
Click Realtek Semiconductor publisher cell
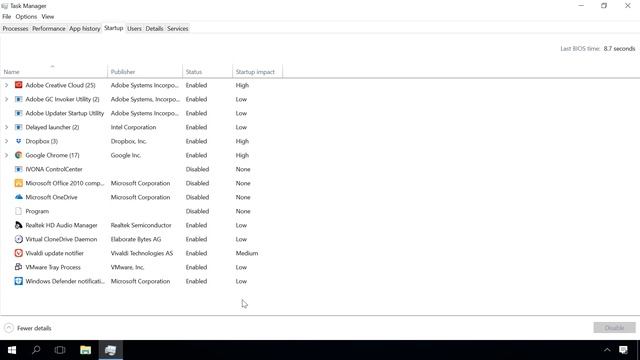pos(141,225)
